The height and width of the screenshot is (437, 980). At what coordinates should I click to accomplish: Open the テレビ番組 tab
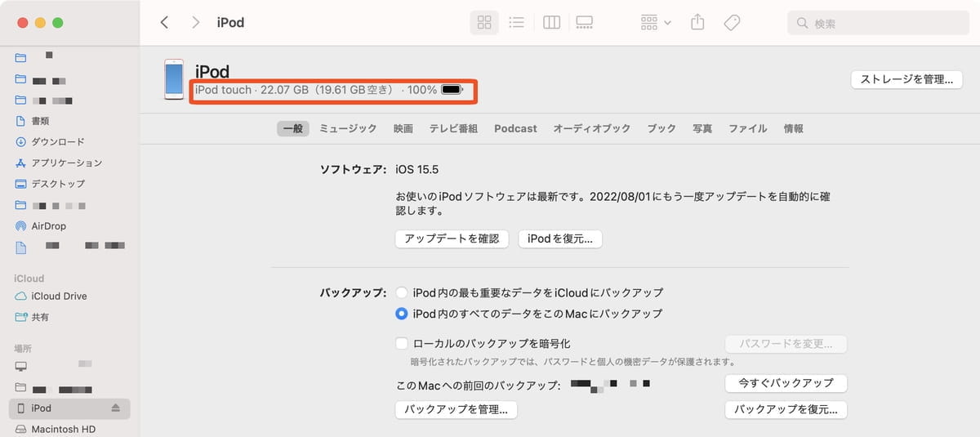pos(453,128)
